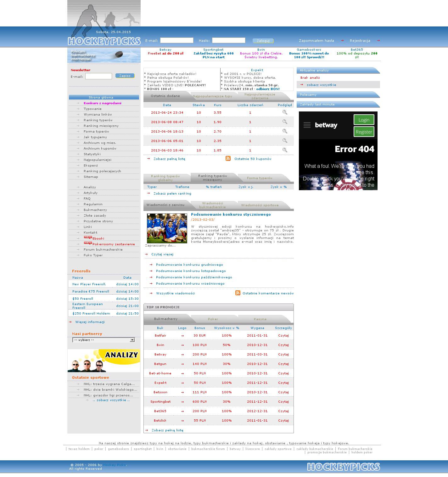Click magnifier preview icon for 2013-06-24 pick
The height and width of the screenshot is (477, 448).
284,112
